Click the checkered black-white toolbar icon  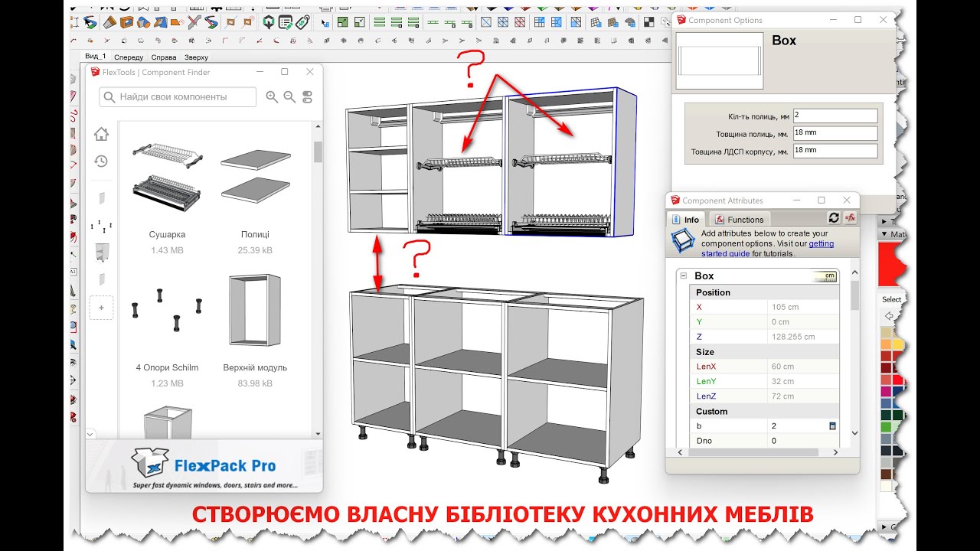[x=648, y=22]
